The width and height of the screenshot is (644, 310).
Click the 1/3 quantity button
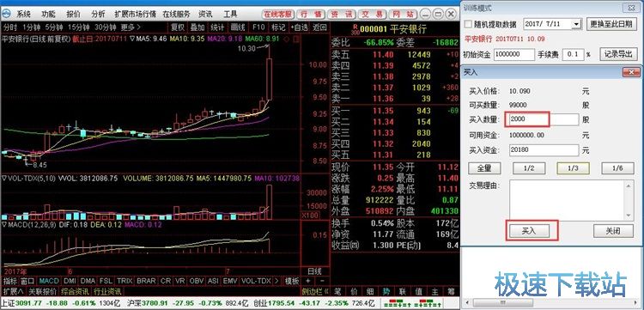click(573, 168)
